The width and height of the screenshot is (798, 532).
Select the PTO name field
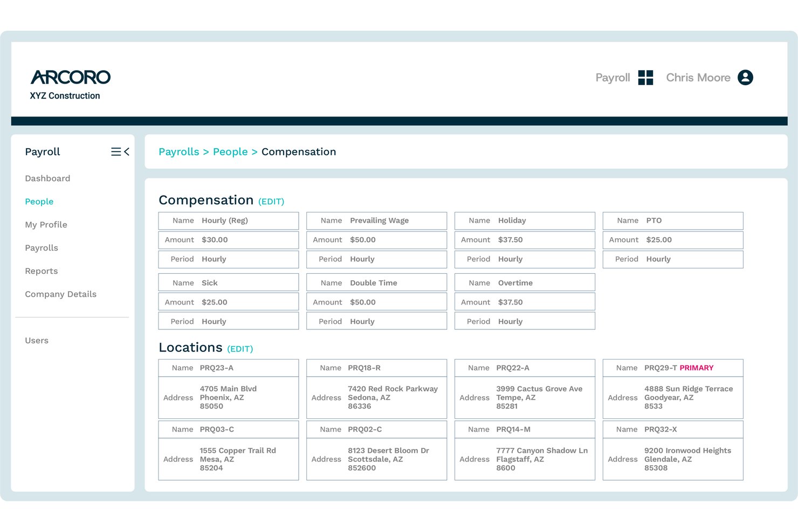pyautogui.click(x=673, y=220)
